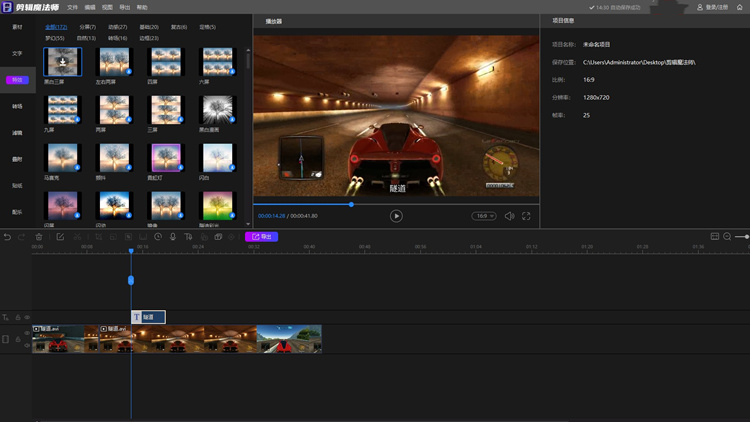Viewport: 750px width, 422px height.
Task: Filter effects by 边框(23) category
Action: pyautogui.click(x=149, y=38)
